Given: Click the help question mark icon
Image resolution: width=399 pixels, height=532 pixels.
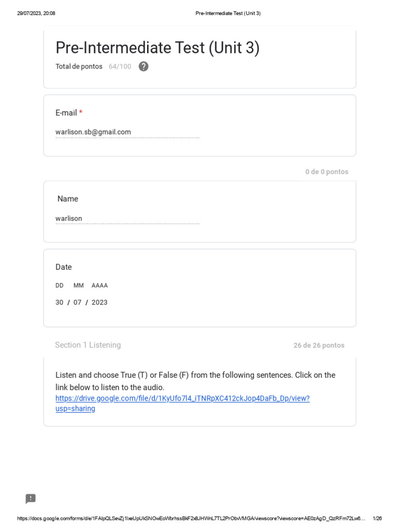Looking at the screenshot, I should tap(143, 66).
